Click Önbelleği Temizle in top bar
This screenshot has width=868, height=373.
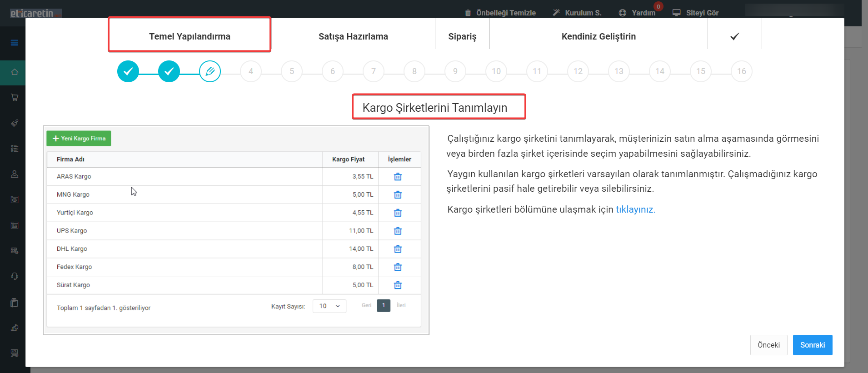pos(500,13)
